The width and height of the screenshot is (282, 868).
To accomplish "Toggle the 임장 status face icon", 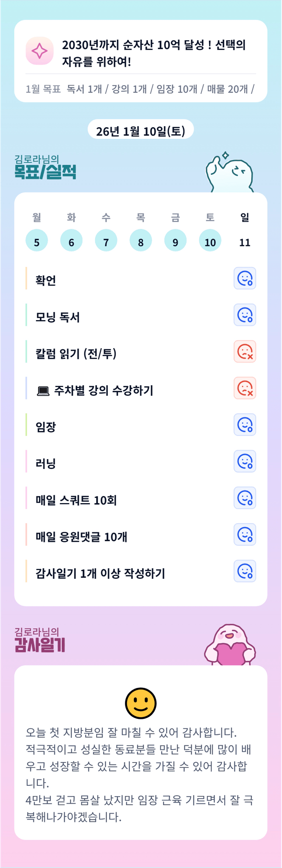I will (244, 425).
